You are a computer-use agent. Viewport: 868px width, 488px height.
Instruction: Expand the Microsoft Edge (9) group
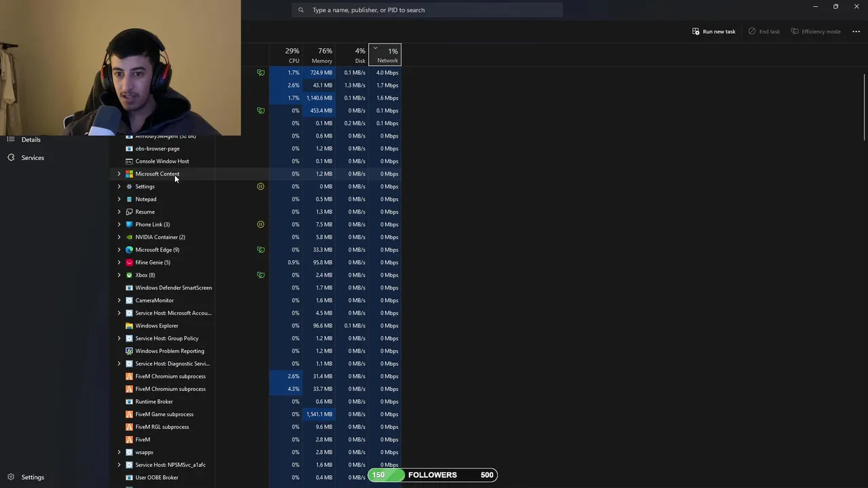pos(119,249)
